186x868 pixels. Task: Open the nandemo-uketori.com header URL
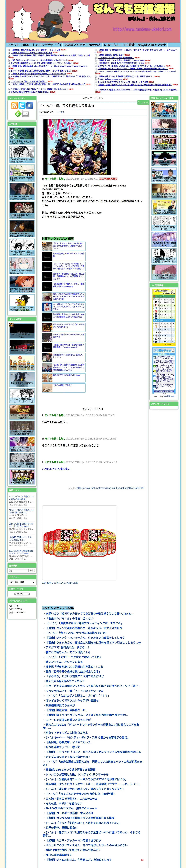pyautogui.click(x=142, y=29)
